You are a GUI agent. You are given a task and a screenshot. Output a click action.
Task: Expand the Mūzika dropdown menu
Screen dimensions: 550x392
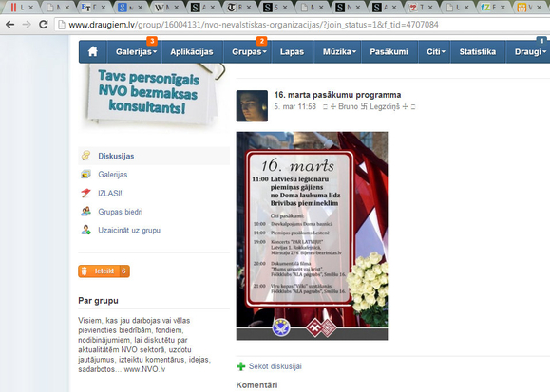point(338,52)
